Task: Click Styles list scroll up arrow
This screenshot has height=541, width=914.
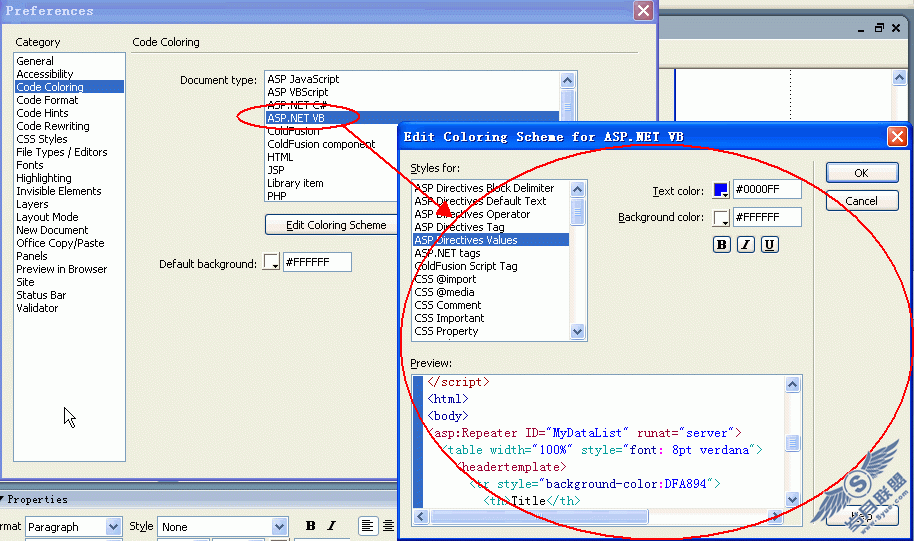Action: (x=578, y=189)
